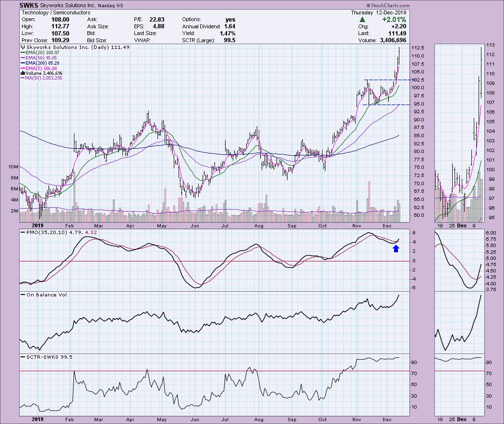Select the Technology / Semiconductors sector label

pyautogui.click(x=56, y=12)
